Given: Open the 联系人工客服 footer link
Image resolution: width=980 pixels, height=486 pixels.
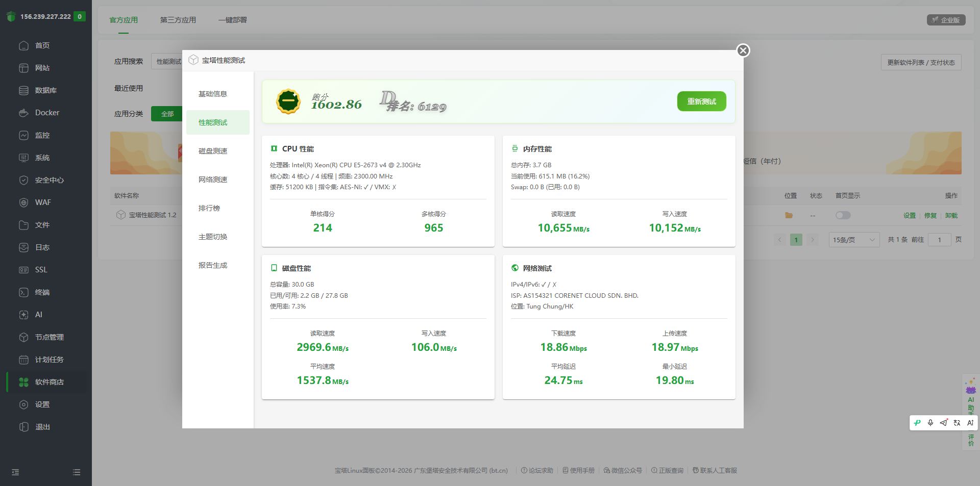Looking at the screenshot, I should pos(715,470).
